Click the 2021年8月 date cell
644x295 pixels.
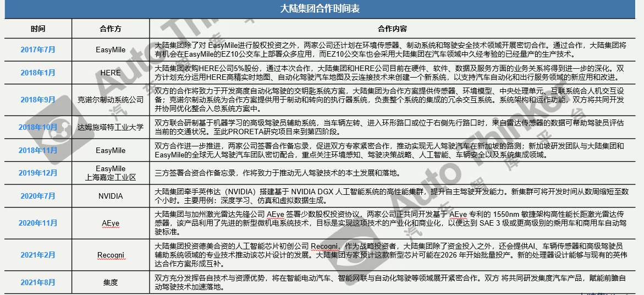pos(38,282)
